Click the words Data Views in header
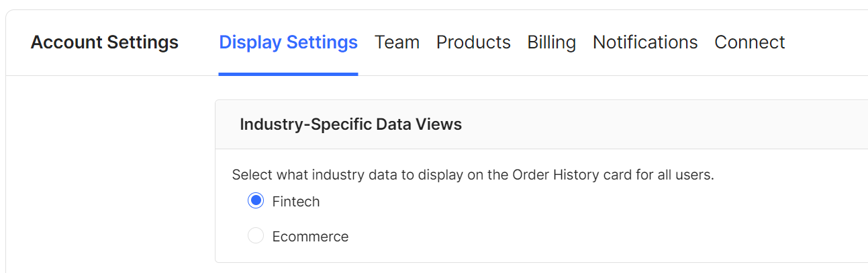Image resolution: width=868 pixels, height=273 pixels. [419, 124]
